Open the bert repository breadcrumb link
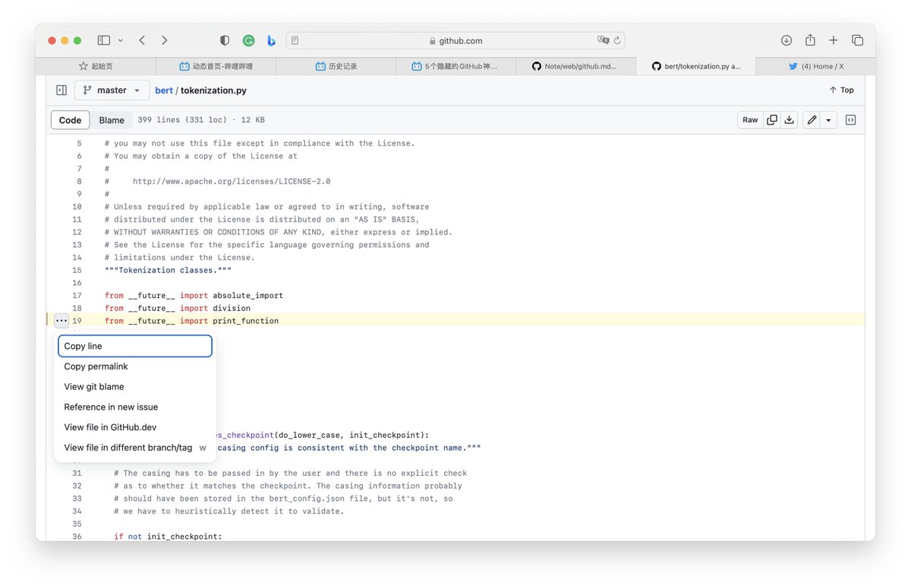 pyautogui.click(x=164, y=90)
